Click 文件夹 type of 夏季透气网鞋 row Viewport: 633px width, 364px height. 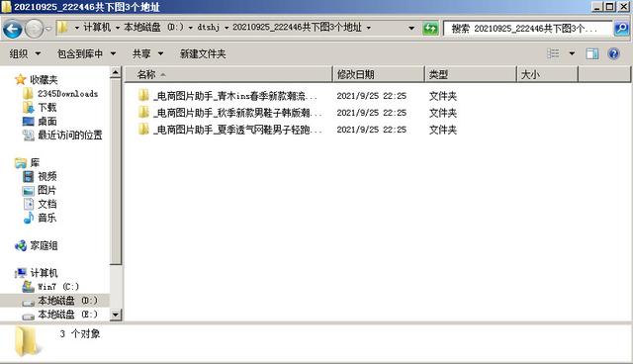[x=443, y=130]
